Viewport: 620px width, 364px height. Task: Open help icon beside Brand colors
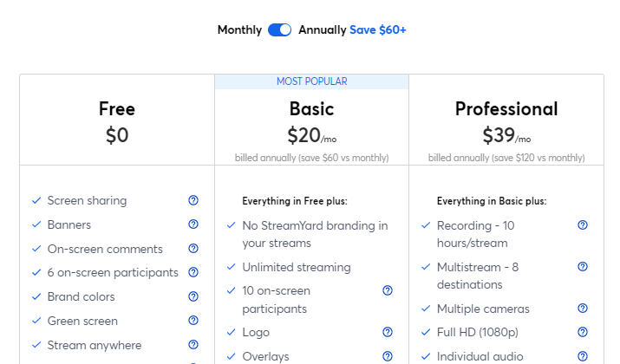[x=193, y=296]
